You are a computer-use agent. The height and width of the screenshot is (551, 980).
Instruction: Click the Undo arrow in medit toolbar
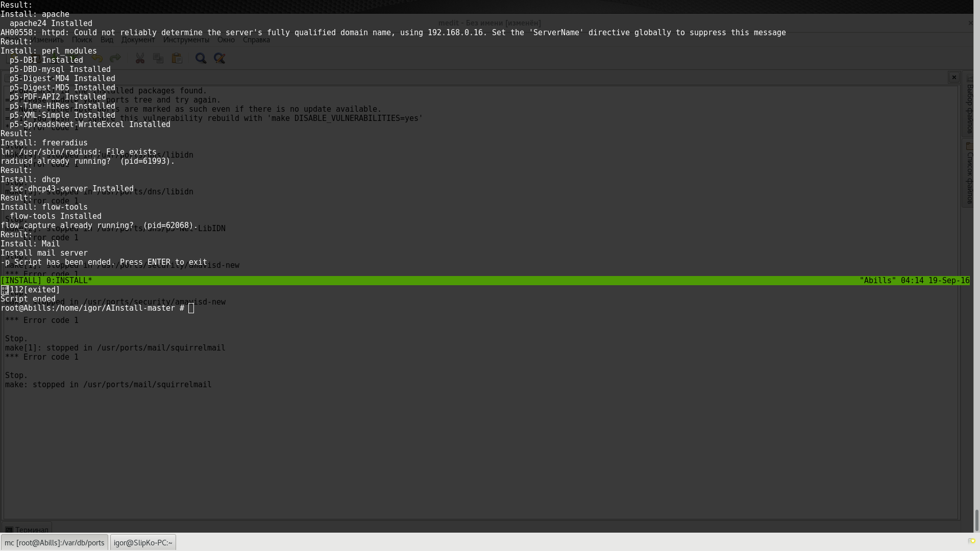point(97,59)
